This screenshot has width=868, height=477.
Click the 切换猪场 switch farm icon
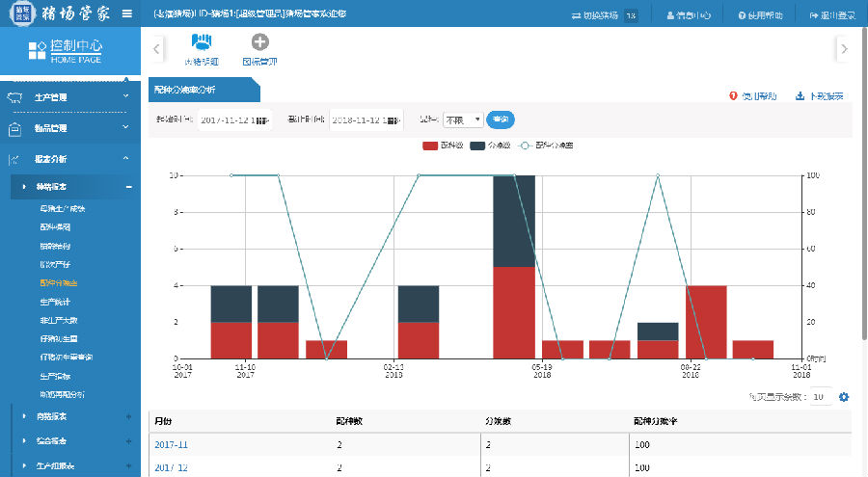point(578,15)
